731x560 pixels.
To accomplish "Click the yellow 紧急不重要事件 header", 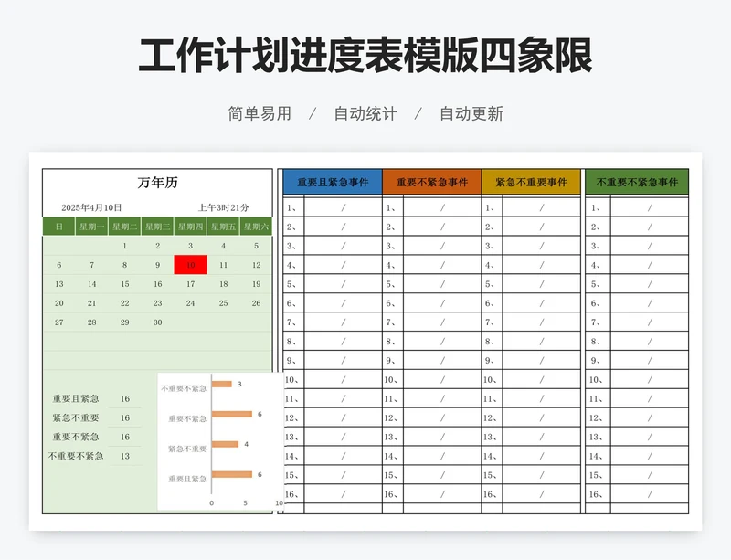I will click(531, 182).
